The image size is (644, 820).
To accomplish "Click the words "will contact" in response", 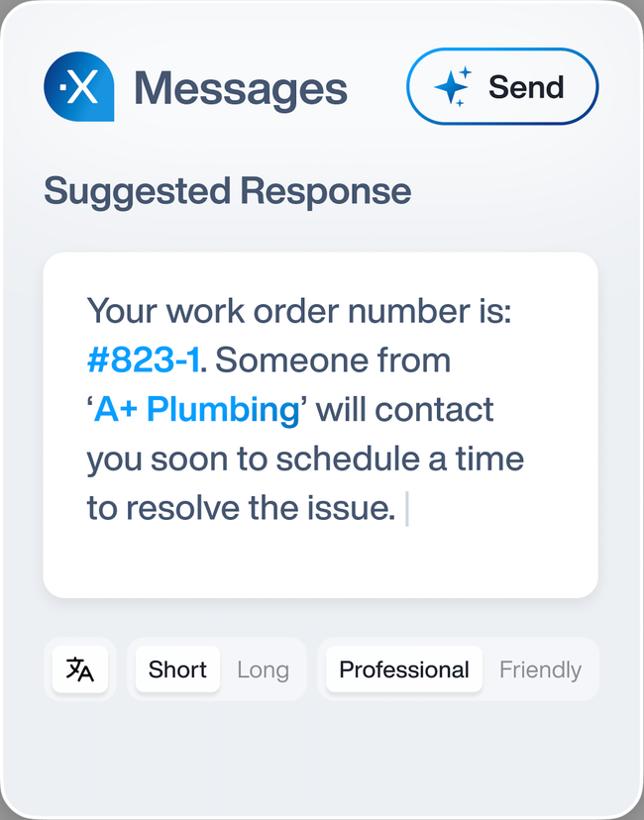I will tap(400, 410).
